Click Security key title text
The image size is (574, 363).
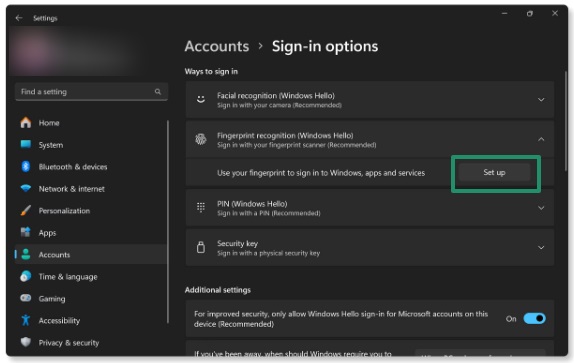(237, 243)
